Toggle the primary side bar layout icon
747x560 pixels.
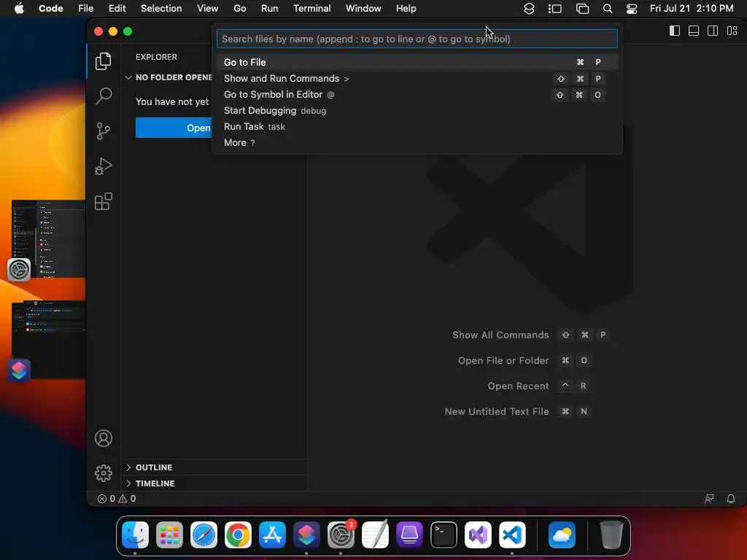tap(675, 31)
